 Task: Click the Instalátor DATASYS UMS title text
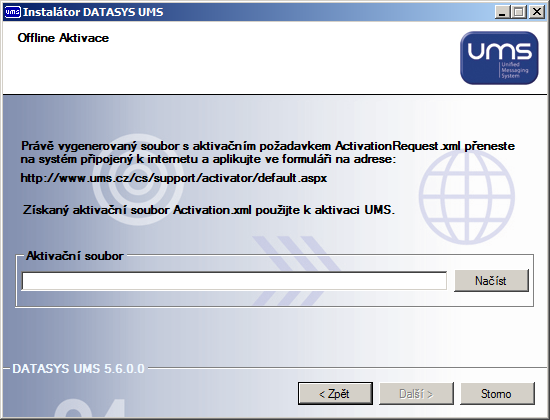[x=93, y=12]
